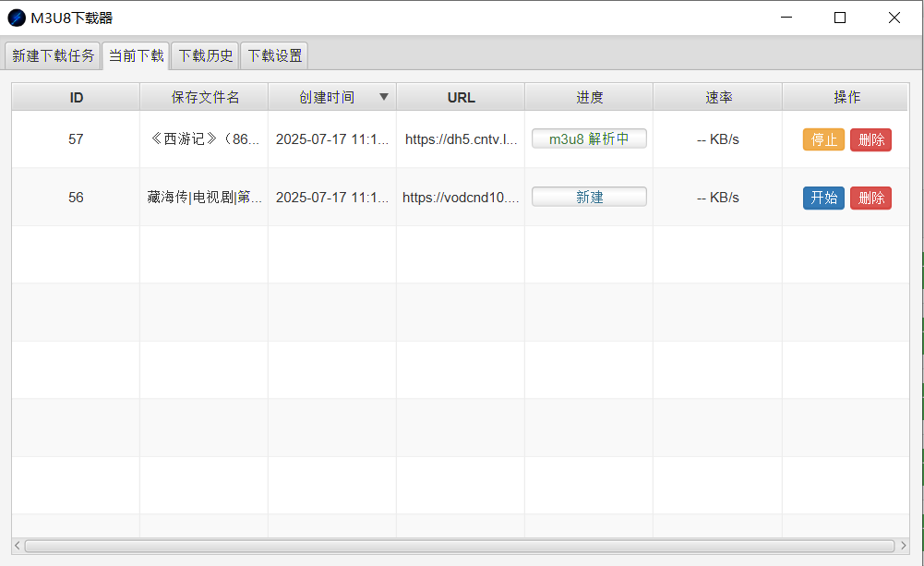Select the 当前下载 tab
The height and width of the screenshot is (566, 924).
[x=136, y=55]
